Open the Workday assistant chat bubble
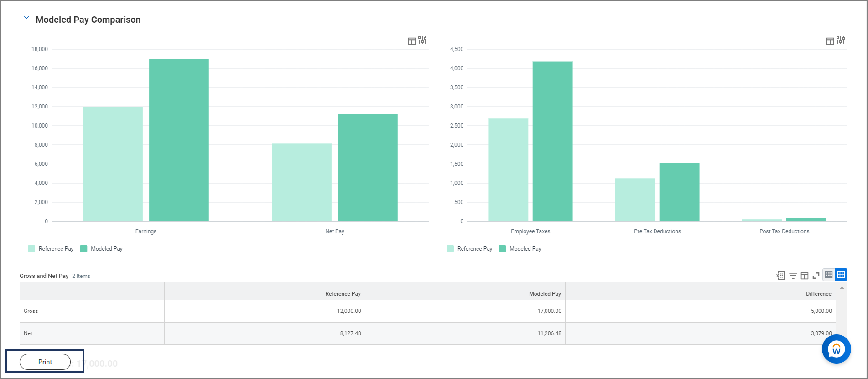This screenshot has height=379, width=868. click(836, 349)
